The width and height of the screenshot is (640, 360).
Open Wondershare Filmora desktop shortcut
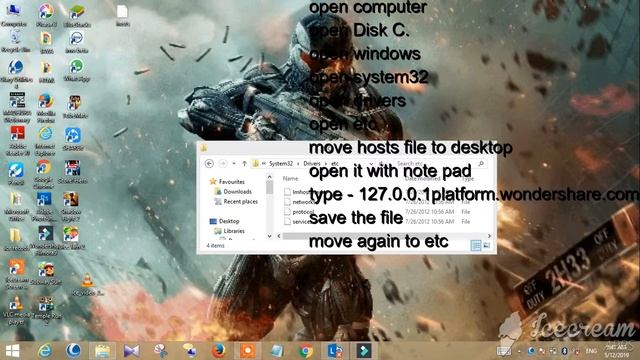point(45,240)
